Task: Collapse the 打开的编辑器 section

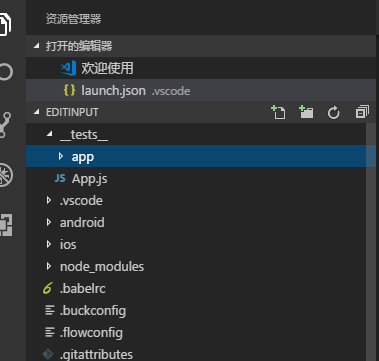Action: pos(36,46)
